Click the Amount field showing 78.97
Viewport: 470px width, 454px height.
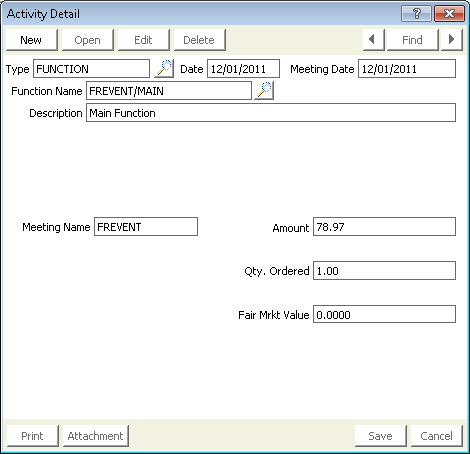click(384, 227)
